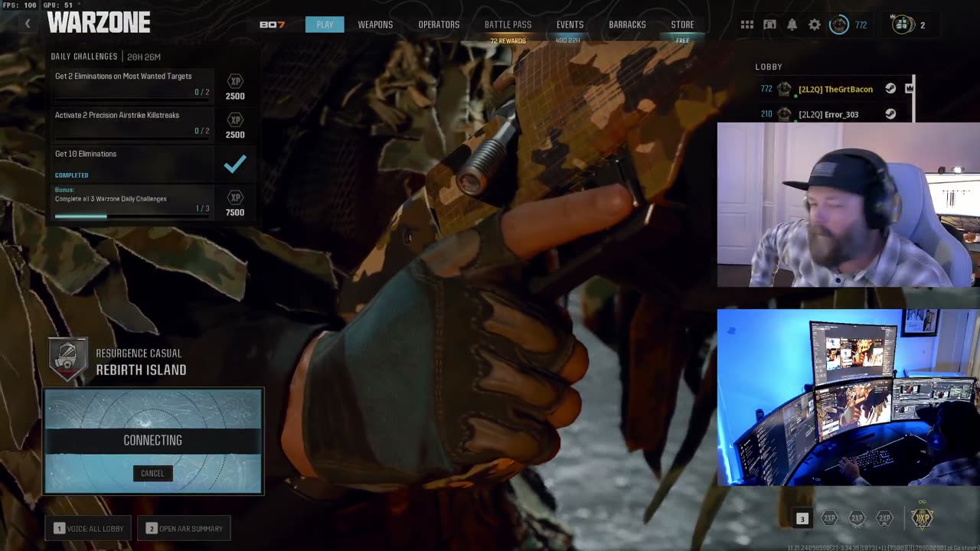Click the third 2XP token icon
This screenshot has width=980, height=551.
coord(884,518)
